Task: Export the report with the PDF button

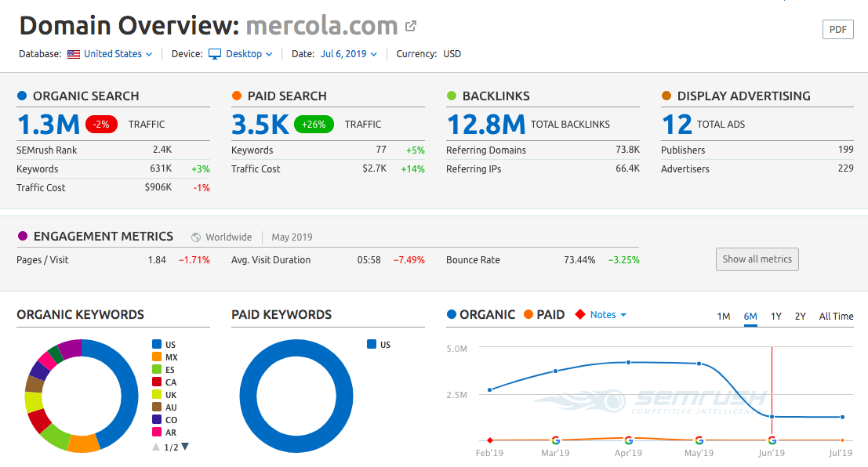Action: (x=837, y=29)
